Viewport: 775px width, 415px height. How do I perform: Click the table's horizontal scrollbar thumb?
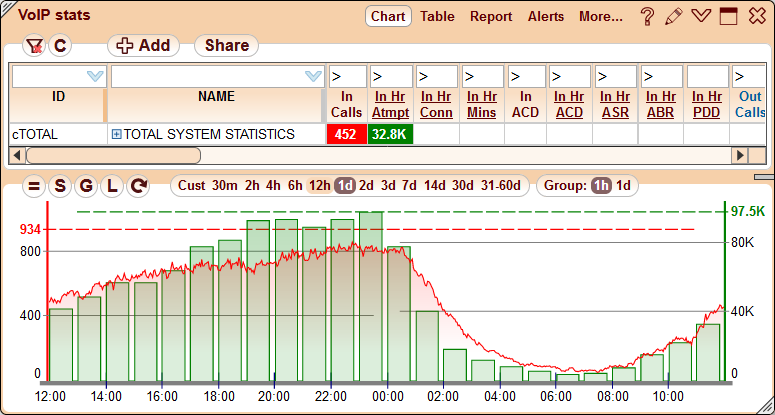[x=113, y=155]
